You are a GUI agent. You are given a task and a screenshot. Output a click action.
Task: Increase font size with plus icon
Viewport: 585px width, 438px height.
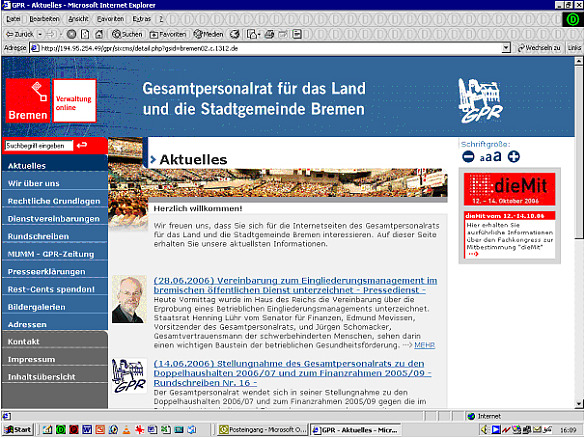[x=513, y=157]
